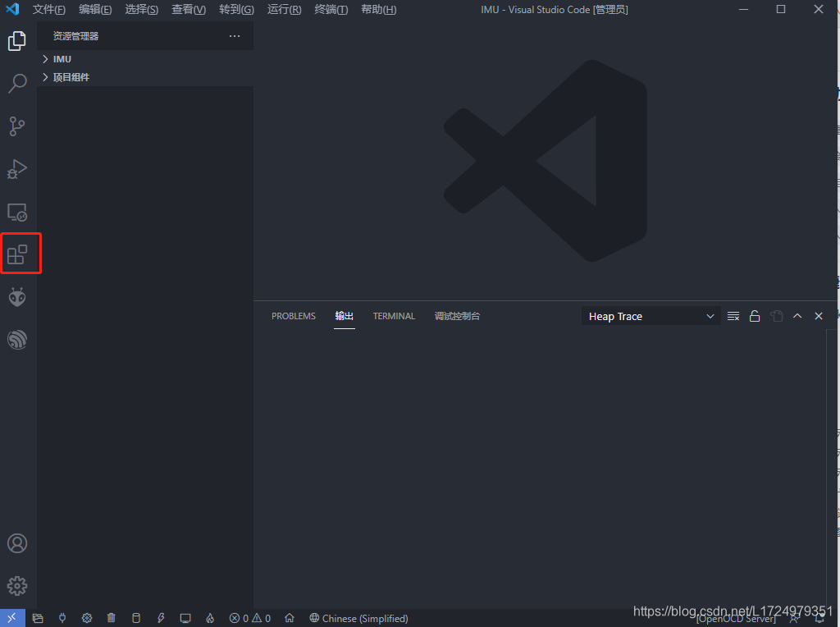840x627 pixels.
Task: Click the feedback icon next to OpenOCD Server
Action: pyautogui.click(x=794, y=619)
